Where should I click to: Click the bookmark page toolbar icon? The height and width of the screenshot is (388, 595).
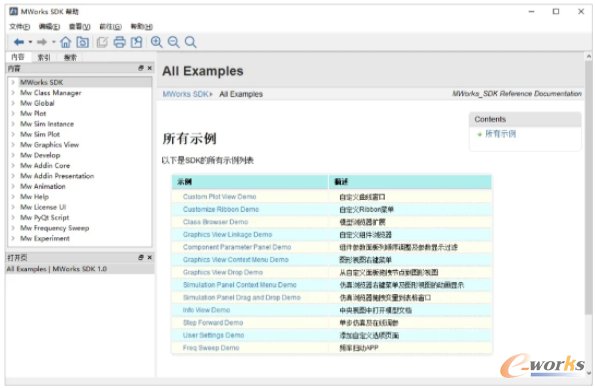point(137,42)
